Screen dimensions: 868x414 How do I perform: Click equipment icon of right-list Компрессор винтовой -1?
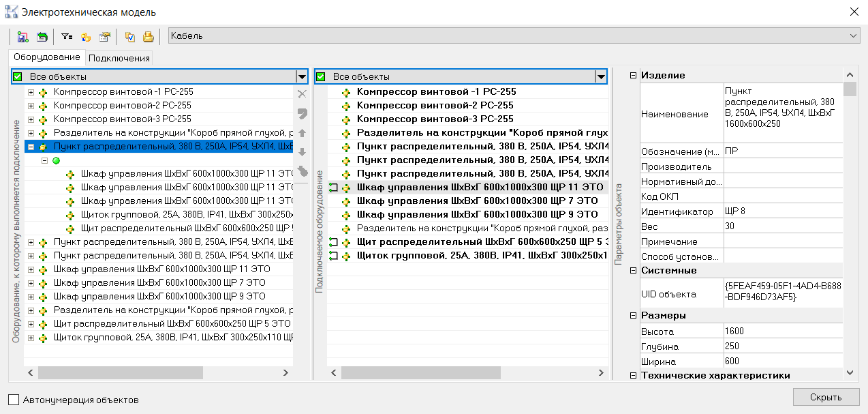click(347, 91)
